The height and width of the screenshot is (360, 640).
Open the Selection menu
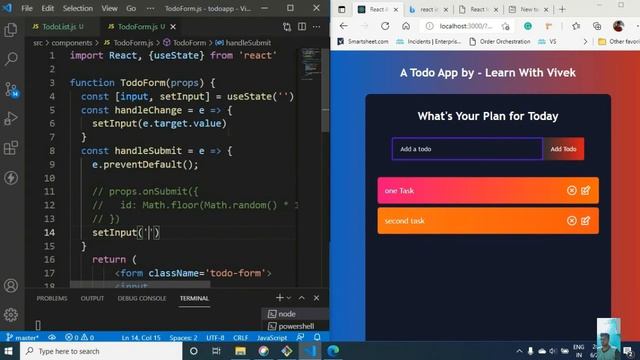point(78,8)
